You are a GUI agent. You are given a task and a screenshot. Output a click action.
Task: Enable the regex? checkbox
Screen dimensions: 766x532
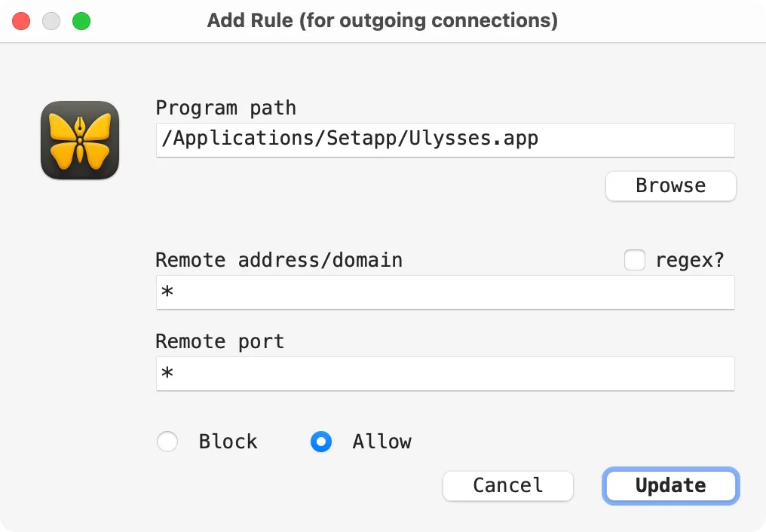pyautogui.click(x=635, y=260)
